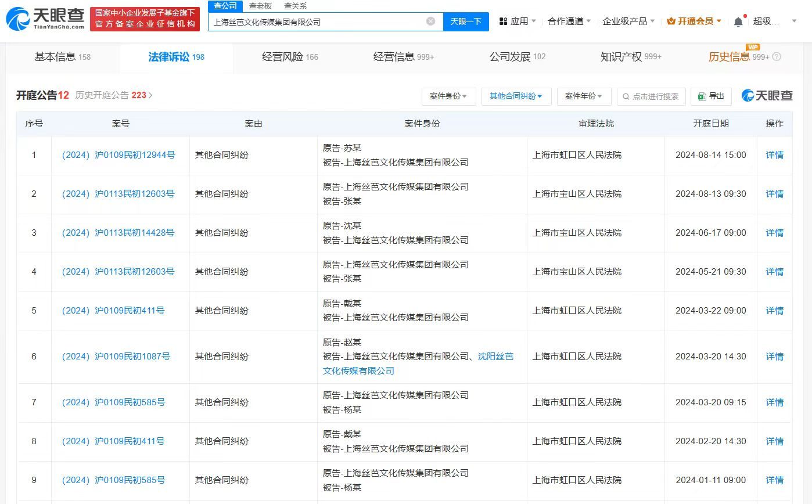Open the 其他合同纠纷 filter dropdown
Viewport: 812px width, 504px height.
point(516,96)
